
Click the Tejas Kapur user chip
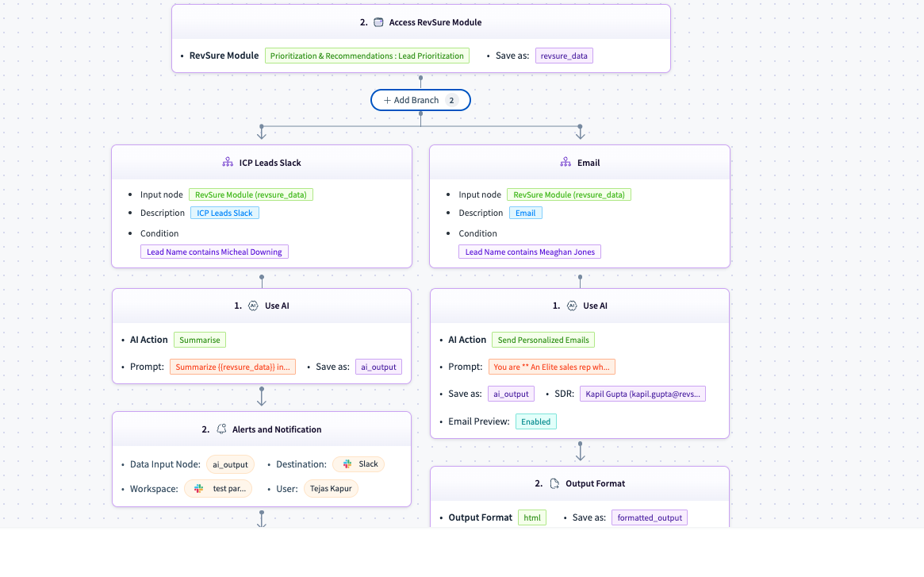(332, 488)
